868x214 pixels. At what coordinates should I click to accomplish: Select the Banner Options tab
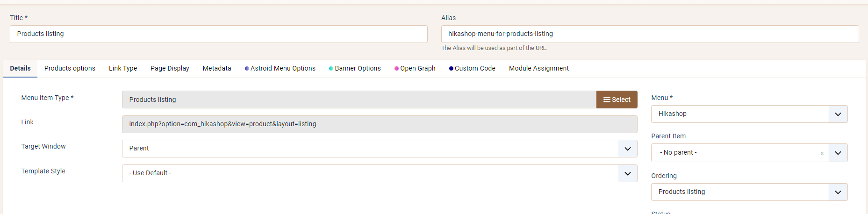click(x=355, y=68)
